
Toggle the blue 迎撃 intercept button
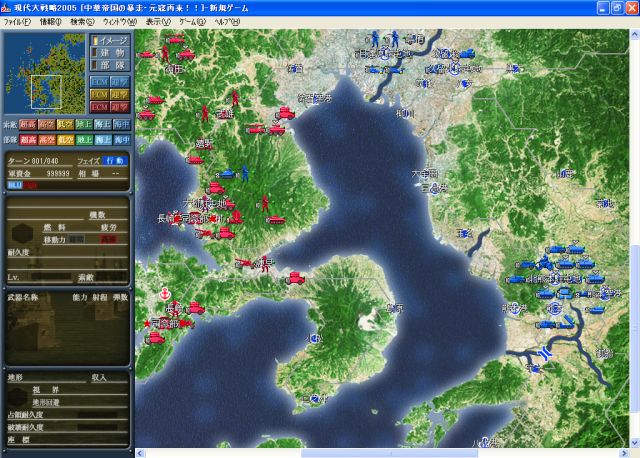click(x=120, y=82)
